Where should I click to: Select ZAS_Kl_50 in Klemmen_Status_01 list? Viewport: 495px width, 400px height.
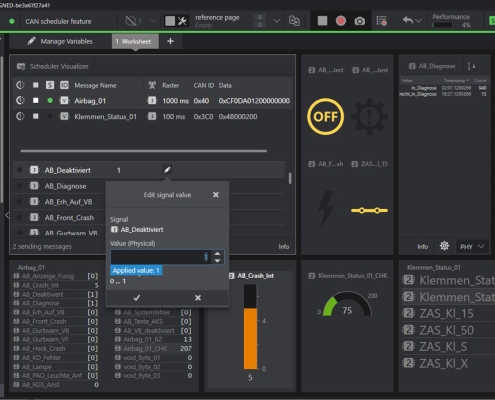click(x=446, y=330)
